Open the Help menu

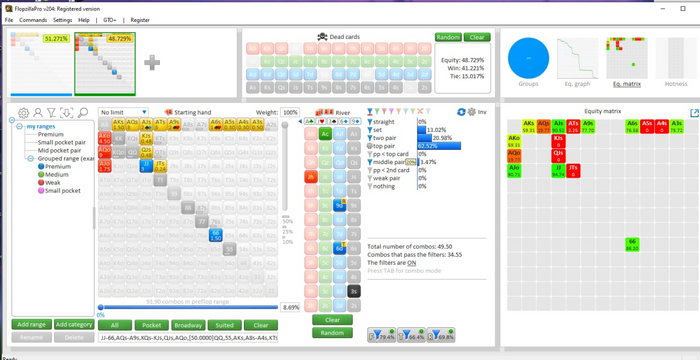(84, 20)
